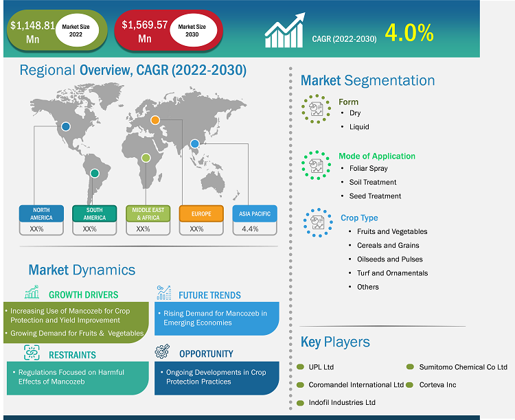Click the Future Trends icon

click(164, 293)
